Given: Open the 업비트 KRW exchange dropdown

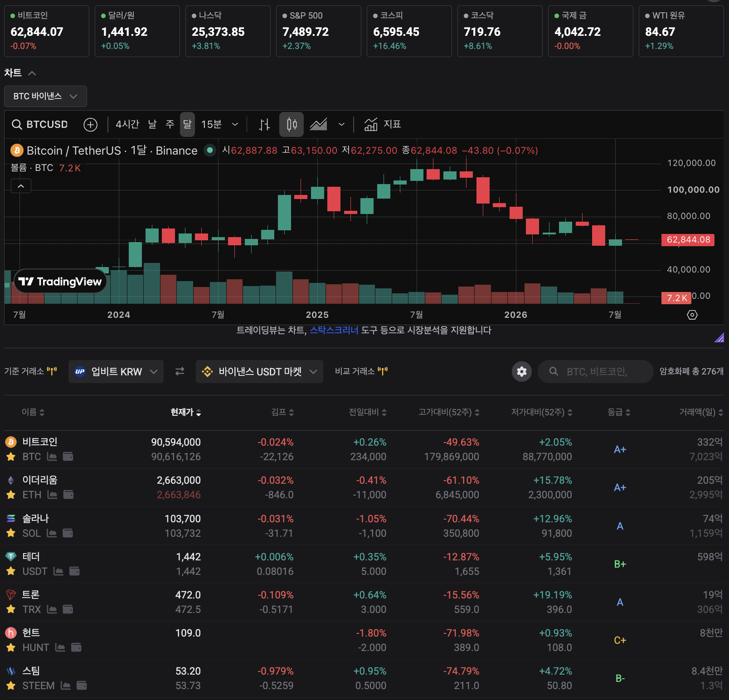Looking at the screenshot, I should pyautogui.click(x=116, y=371).
